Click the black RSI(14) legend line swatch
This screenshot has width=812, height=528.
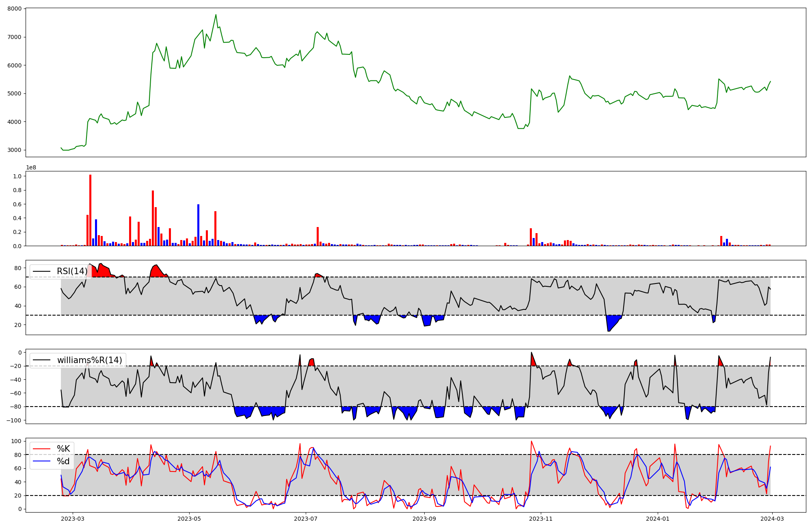click(x=41, y=271)
